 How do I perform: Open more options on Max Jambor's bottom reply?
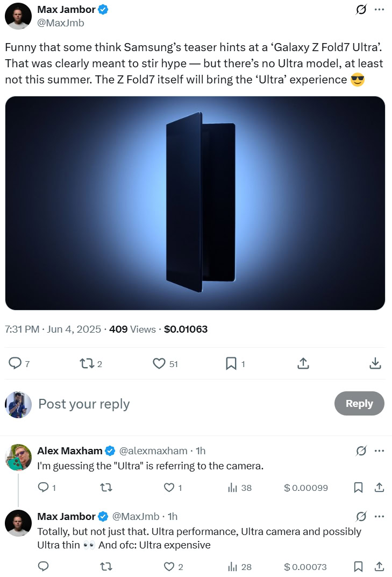pos(379,516)
